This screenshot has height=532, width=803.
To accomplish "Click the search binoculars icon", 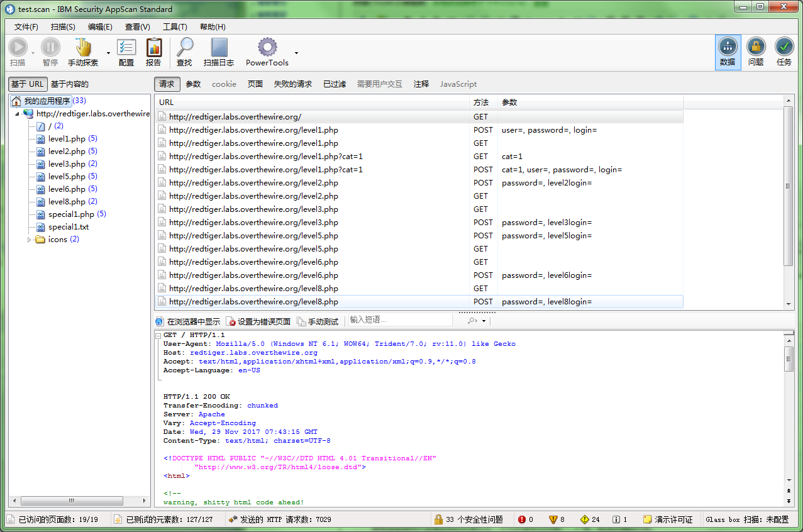I will point(472,321).
